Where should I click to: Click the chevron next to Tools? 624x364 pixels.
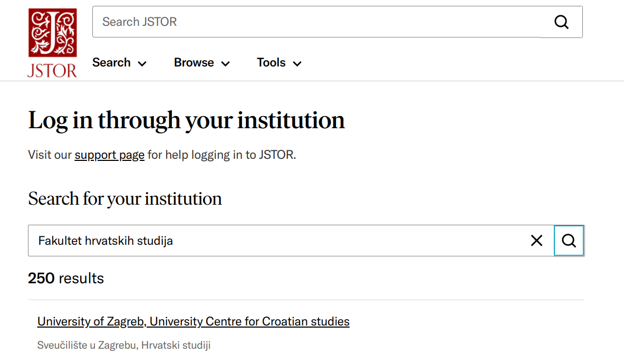(x=297, y=63)
